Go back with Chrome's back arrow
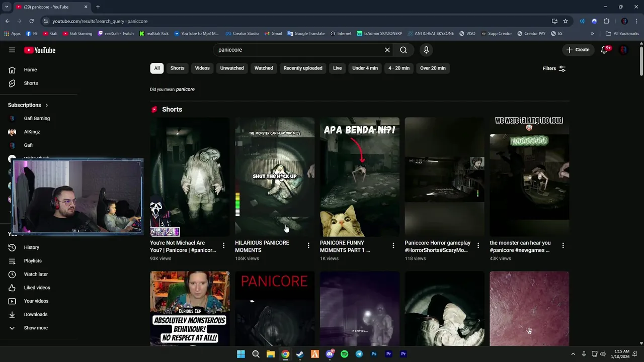This screenshot has width=644, height=362. tap(7, 21)
